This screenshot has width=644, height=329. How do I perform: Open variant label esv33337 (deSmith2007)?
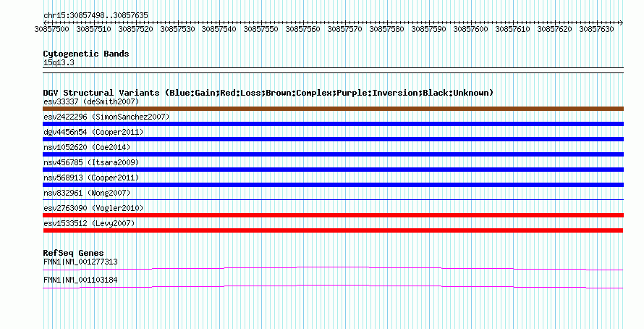pyautogui.click(x=91, y=101)
